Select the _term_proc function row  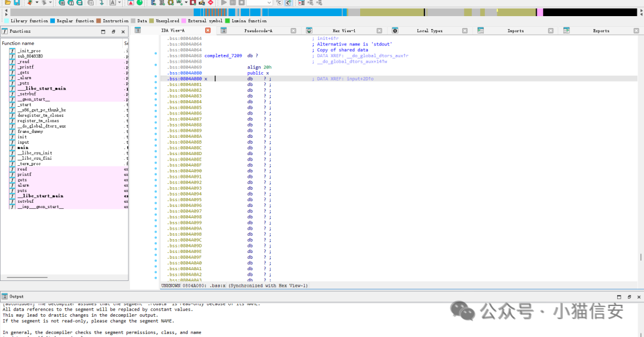[68, 163]
